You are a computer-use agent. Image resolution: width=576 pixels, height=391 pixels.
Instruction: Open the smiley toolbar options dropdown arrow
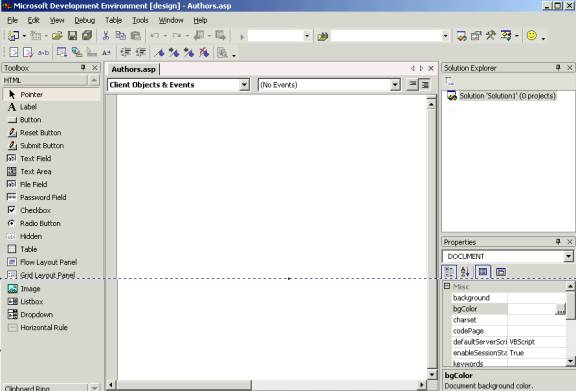click(x=543, y=38)
